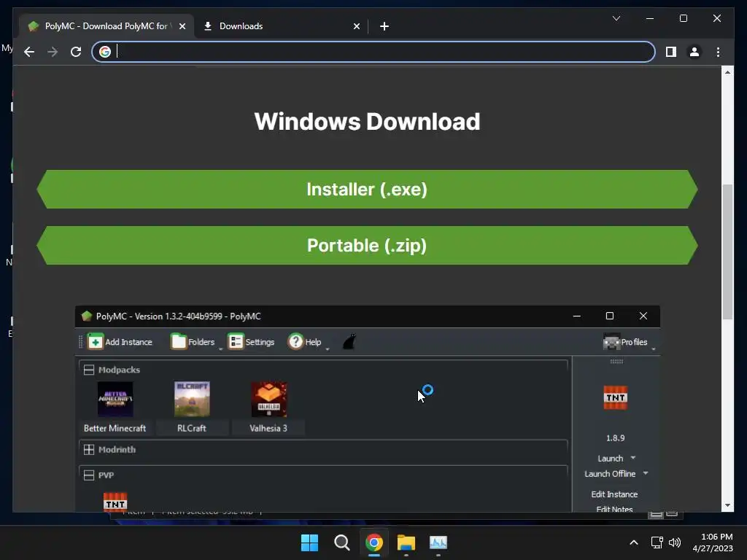Viewport: 747px width, 560px height.
Task: Open File Explorer from taskbar
Action: pyautogui.click(x=406, y=542)
